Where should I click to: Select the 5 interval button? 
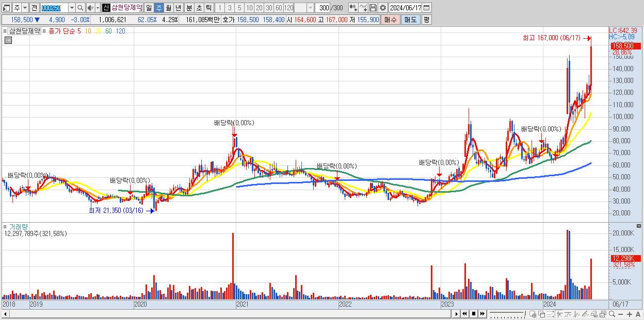239,8
